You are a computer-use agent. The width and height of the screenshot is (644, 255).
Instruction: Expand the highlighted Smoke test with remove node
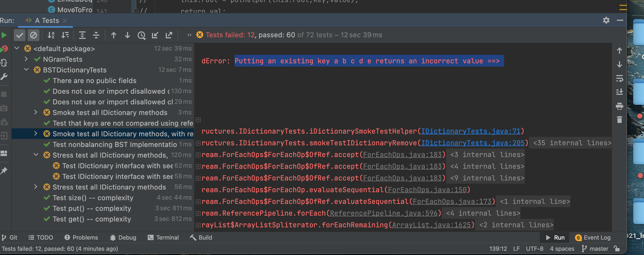(x=36, y=134)
